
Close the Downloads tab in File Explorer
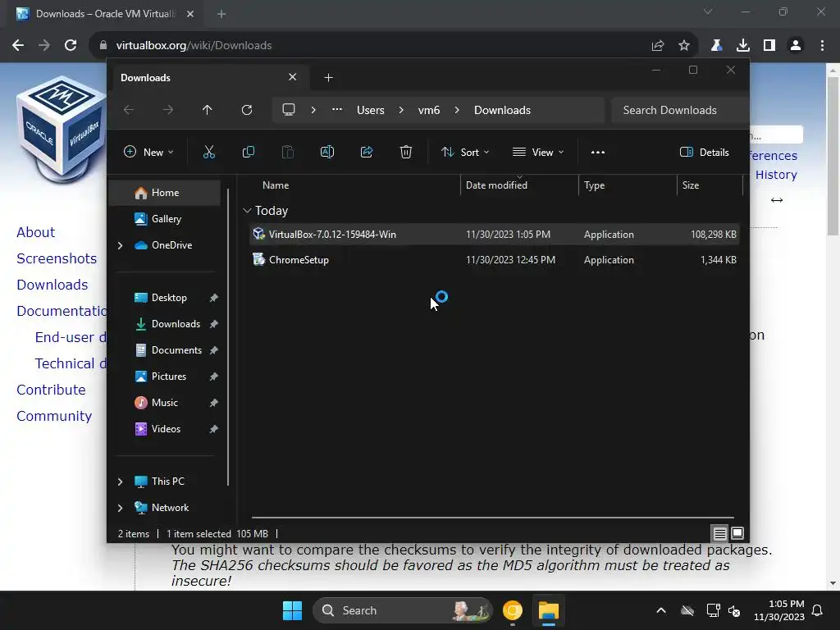click(x=293, y=77)
